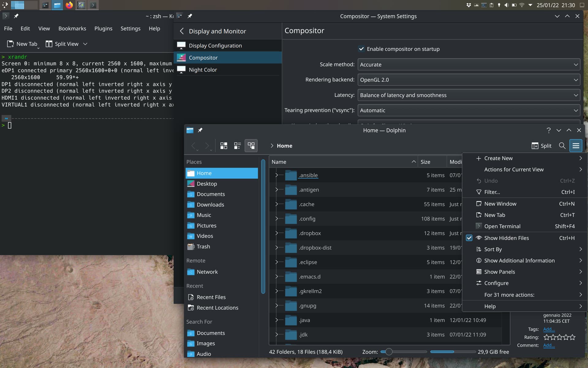Click Add next to Comment field

(548, 345)
